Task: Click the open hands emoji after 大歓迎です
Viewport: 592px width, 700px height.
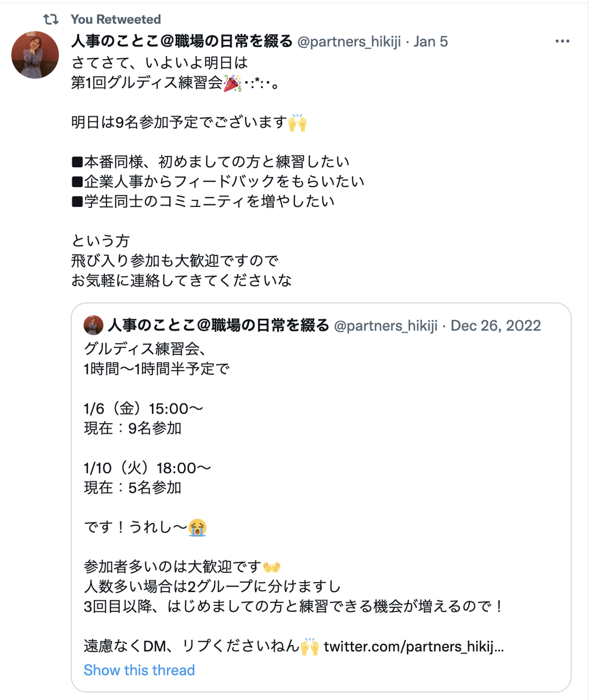Action: [x=272, y=567]
